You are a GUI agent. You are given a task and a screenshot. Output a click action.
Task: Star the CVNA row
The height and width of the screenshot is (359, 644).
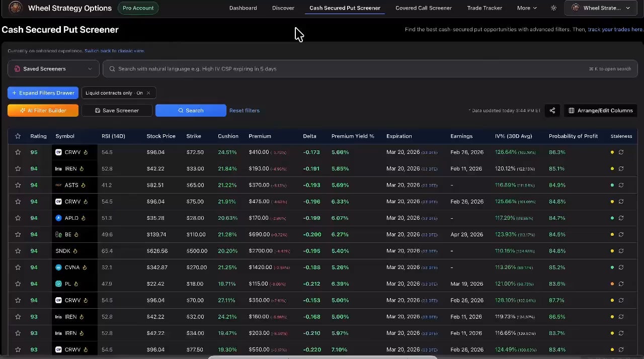pyautogui.click(x=18, y=267)
